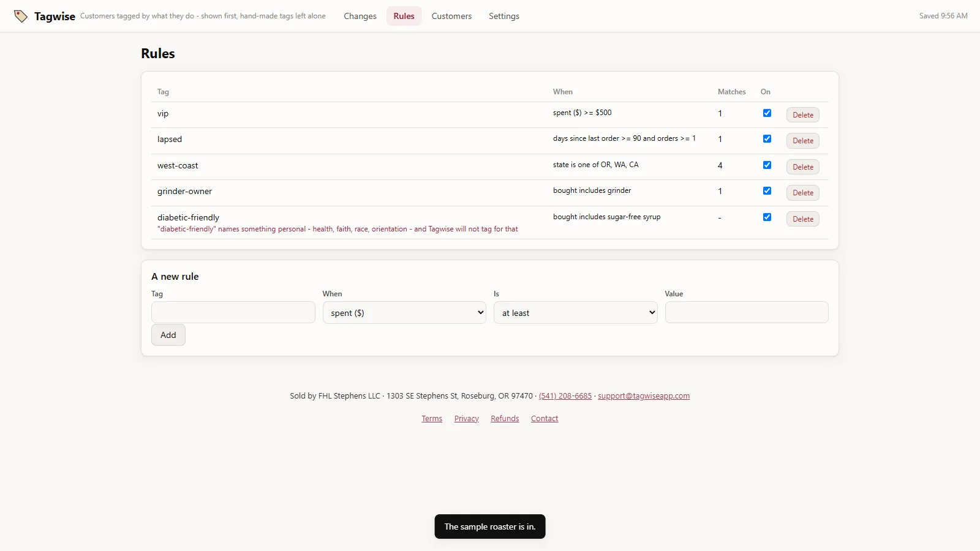The image size is (980, 551).
Task: Open the Privacy footer link
Action: coord(467,419)
